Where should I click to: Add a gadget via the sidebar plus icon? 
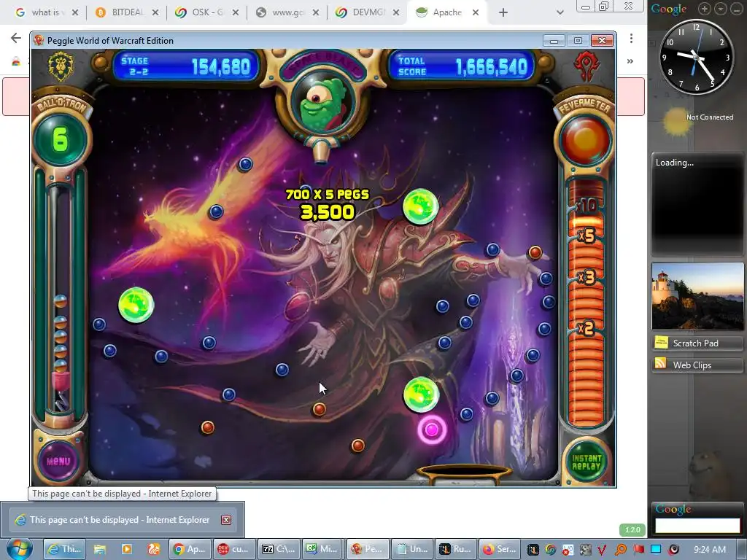(x=705, y=8)
